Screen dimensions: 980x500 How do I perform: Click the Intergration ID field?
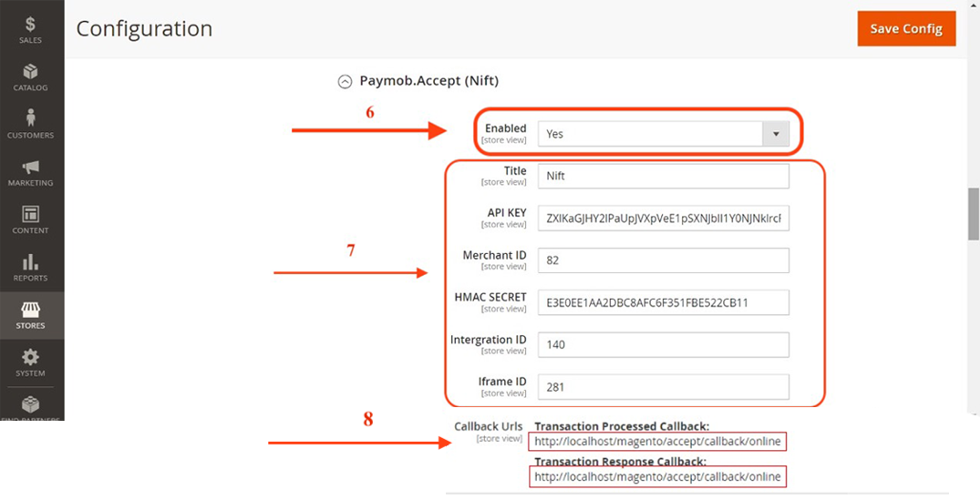click(x=663, y=344)
